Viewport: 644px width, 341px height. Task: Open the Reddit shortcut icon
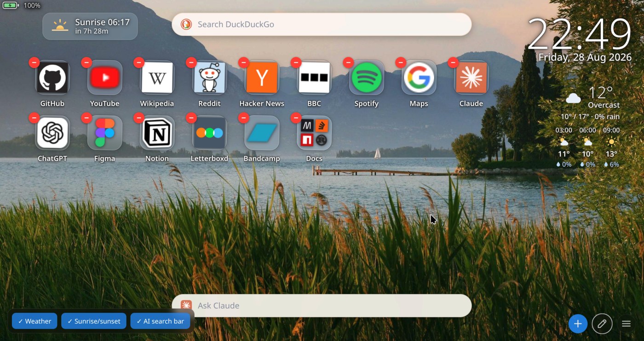click(209, 78)
